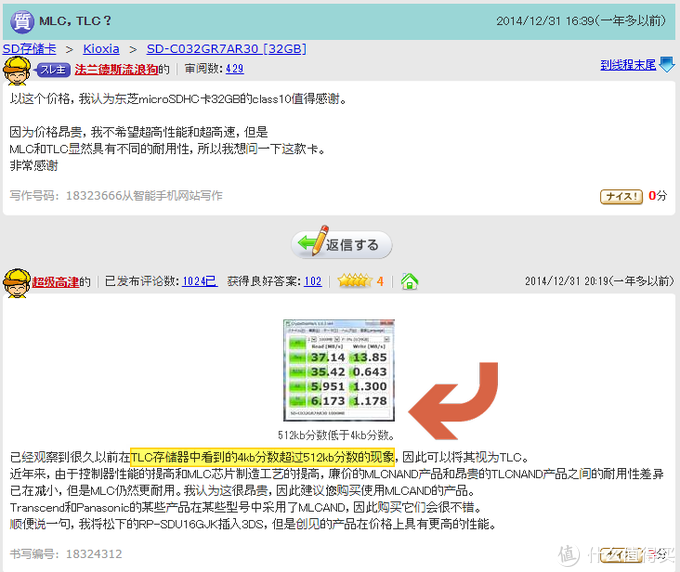Click the blue down arrow icon
The height and width of the screenshot is (572, 680).
(667, 65)
